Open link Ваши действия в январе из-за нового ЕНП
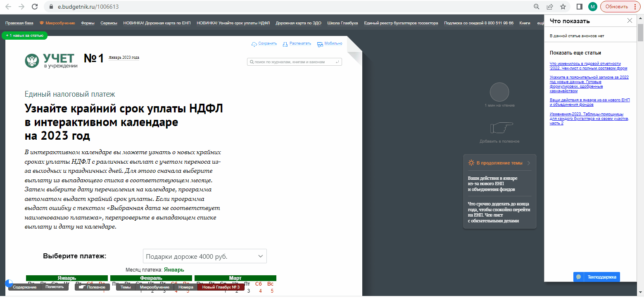Image resolution: width=644 pixels, height=298 pixels. coord(589,102)
